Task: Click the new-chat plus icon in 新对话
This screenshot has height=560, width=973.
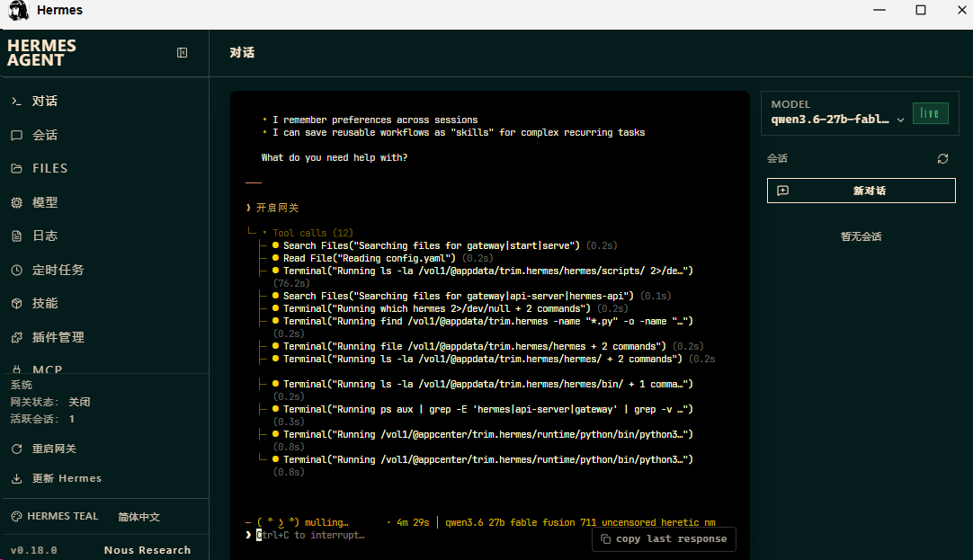Action: pyautogui.click(x=783, y=191)
